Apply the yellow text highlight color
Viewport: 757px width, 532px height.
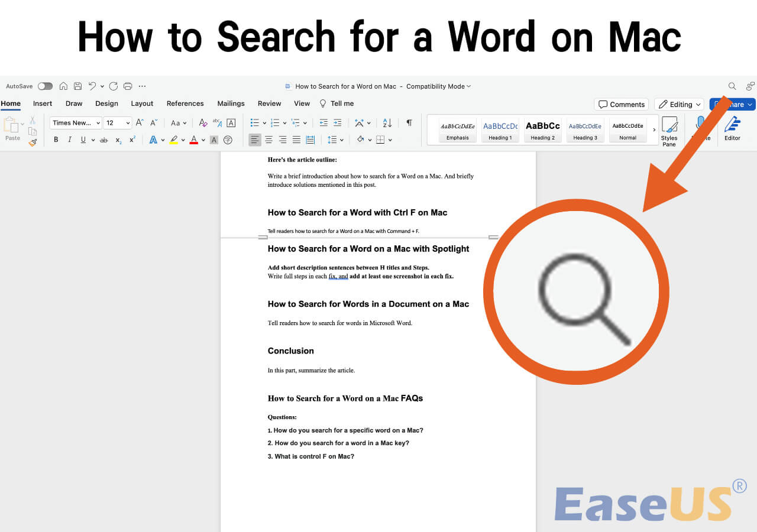(173, 140)
